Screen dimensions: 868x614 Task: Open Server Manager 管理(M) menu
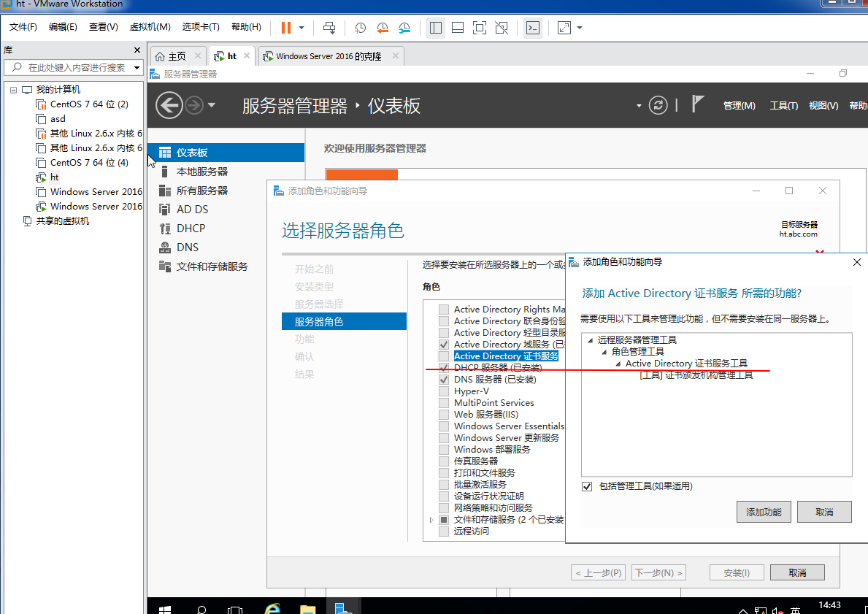pos(739,105)
